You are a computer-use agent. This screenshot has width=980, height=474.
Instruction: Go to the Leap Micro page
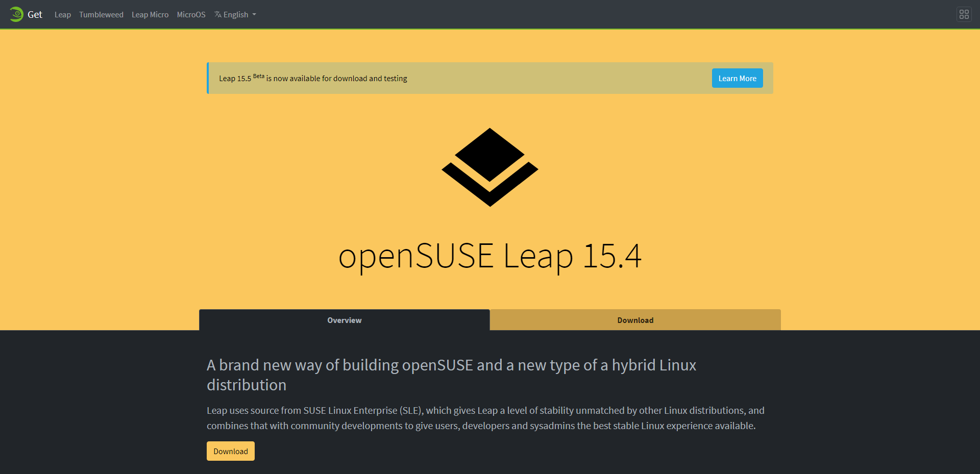click(150, 14)
